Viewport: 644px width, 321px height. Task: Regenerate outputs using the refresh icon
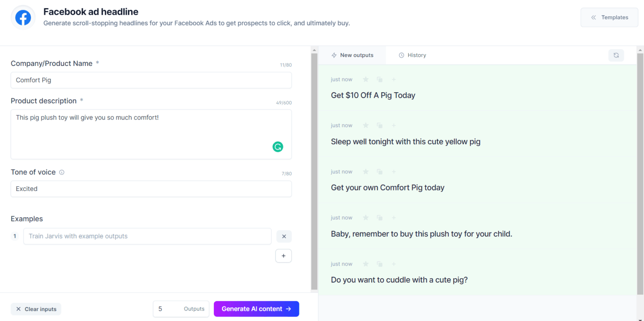[x=616, y=55]
